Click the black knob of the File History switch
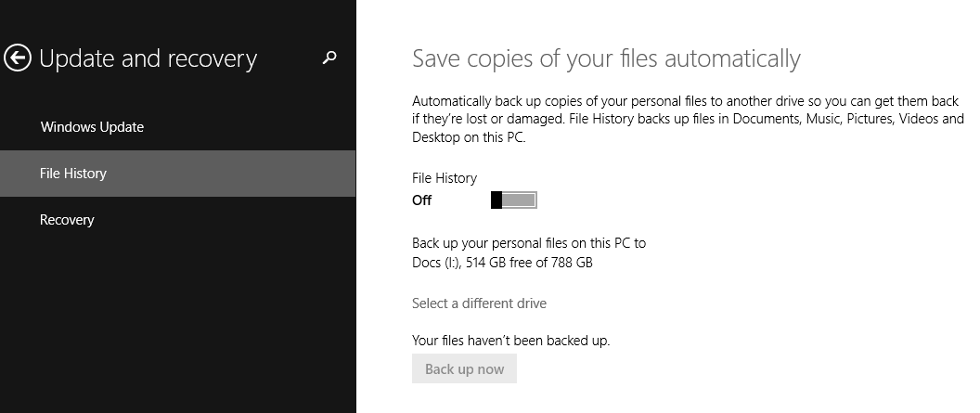Image resolution: width=980 pixels, height=413 pixels. pos(496,200)
